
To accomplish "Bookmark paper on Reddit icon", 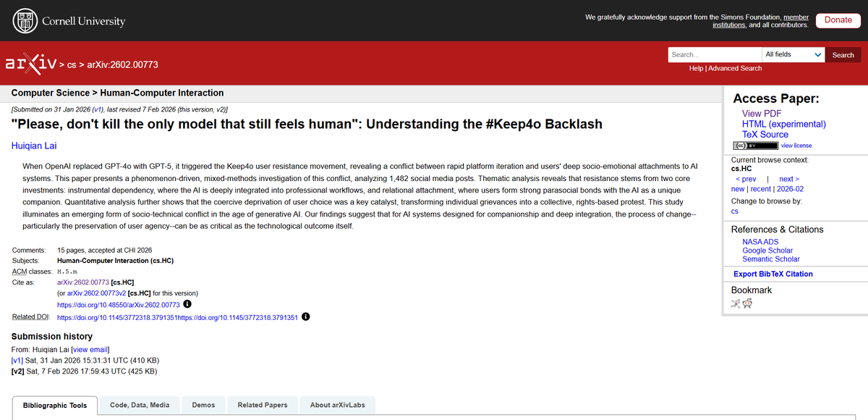I will coord(747,303).
